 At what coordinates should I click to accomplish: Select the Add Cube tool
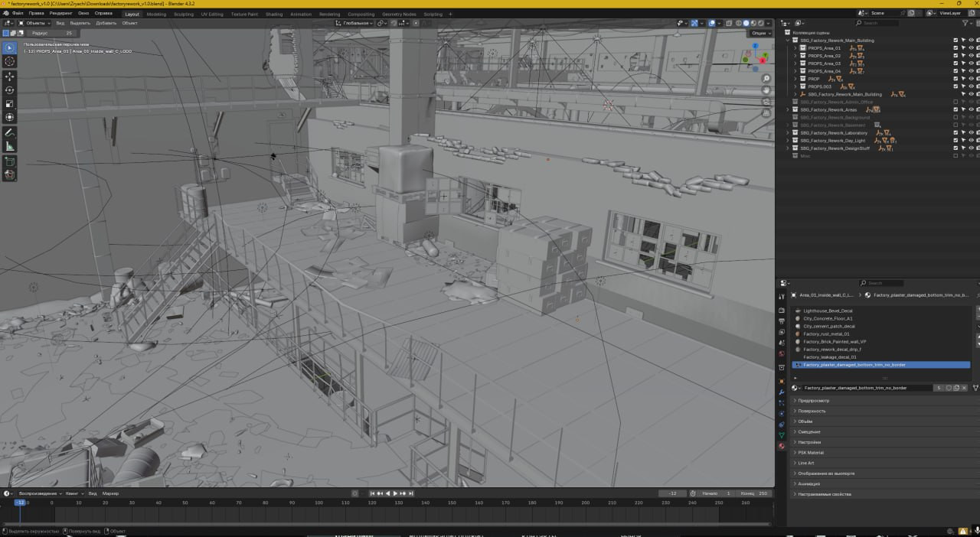10,161
